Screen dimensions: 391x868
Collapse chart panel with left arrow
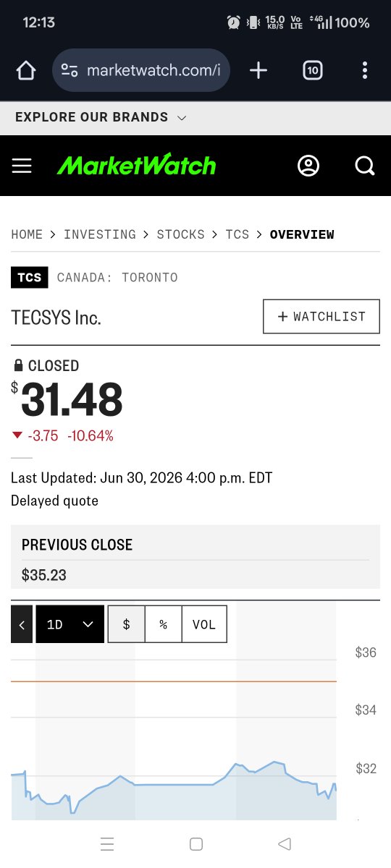[22, 624]
